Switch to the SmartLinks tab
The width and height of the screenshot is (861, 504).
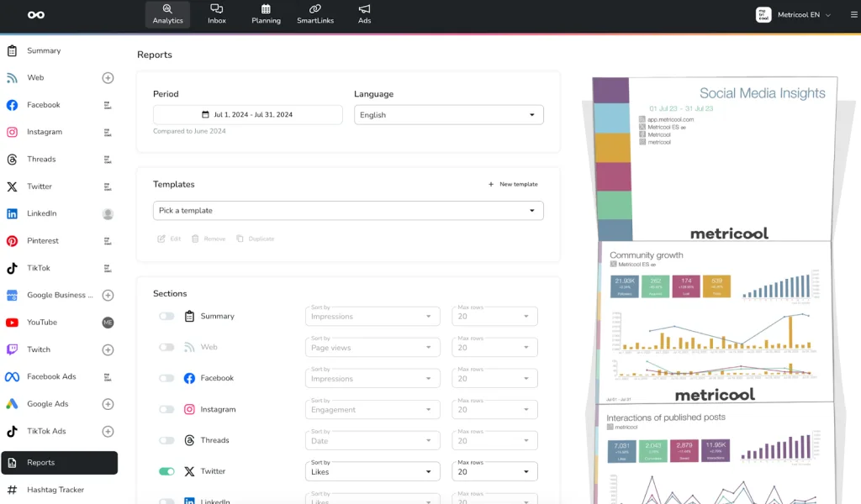tap(315, 14)
